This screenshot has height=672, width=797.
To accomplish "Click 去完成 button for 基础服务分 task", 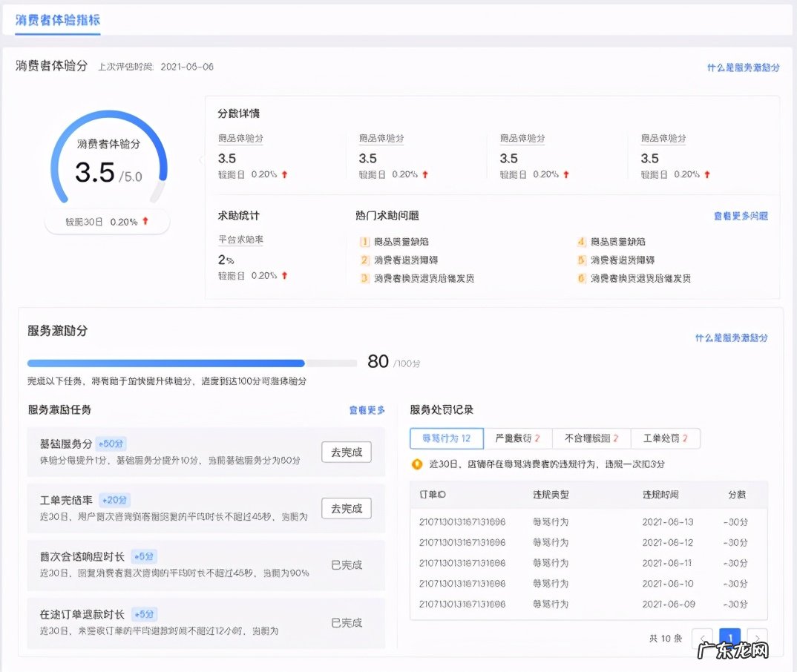I will [346, 452].
